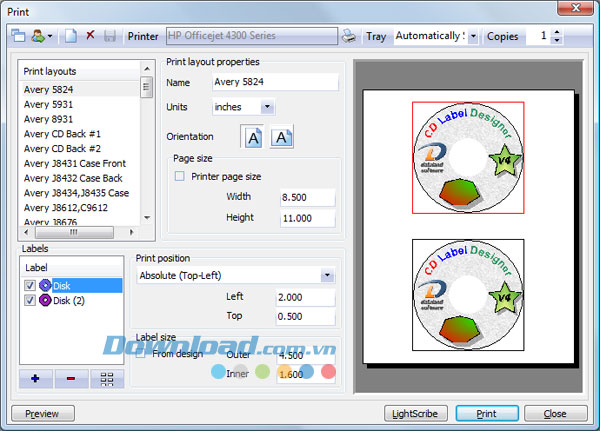600x431 pixels.
Task: Toggle the Disk label checkbox
Action: pyautogui.click(x=30, y=286)
